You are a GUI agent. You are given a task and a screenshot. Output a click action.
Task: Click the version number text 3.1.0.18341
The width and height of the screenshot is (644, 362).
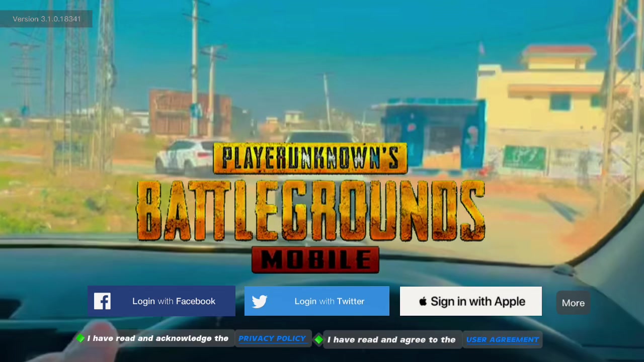(x=60, y=19)
